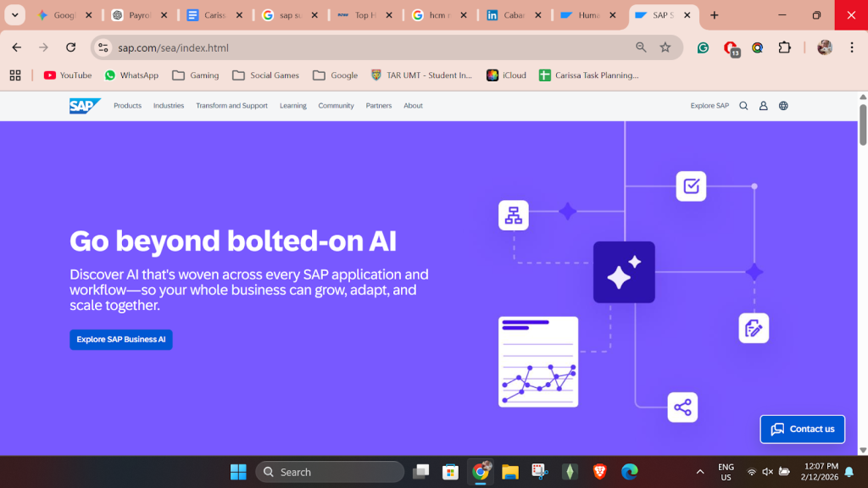Click the browser back arrow
This screenshot has height=488, width=868.
(x=17, y=47)
